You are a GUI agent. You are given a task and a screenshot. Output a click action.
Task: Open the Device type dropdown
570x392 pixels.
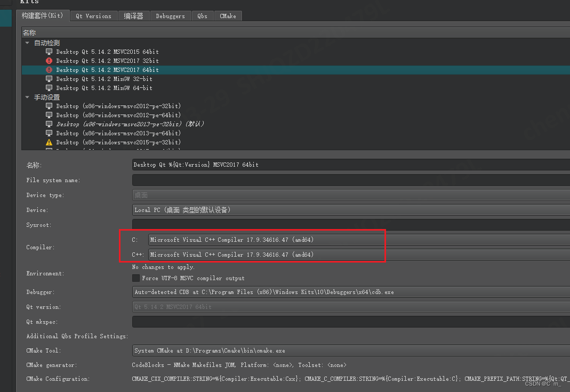[x=351, y=195]
